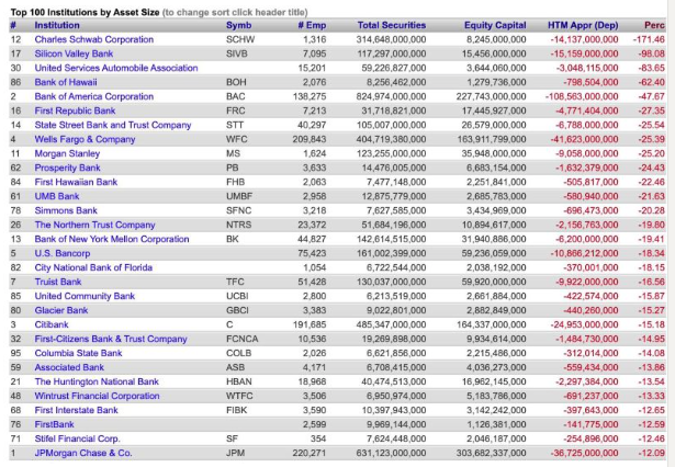Image resolution: width=676 pixels, height=467 pixels.
Task: Open Morgan Stanley link
Action: coord(67,154)
